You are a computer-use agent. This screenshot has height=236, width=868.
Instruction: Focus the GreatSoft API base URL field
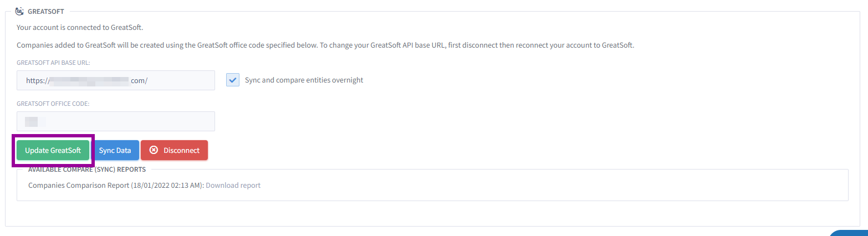[x=116, y=80]
